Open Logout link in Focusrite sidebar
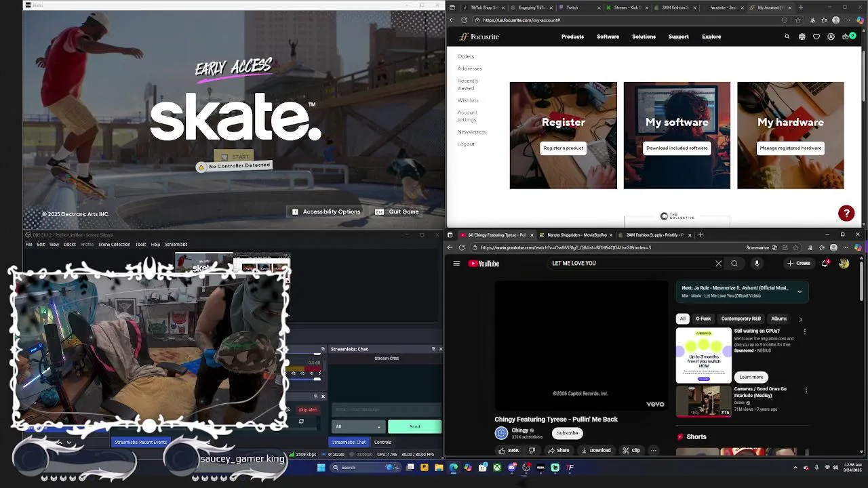 click(466, 144)
